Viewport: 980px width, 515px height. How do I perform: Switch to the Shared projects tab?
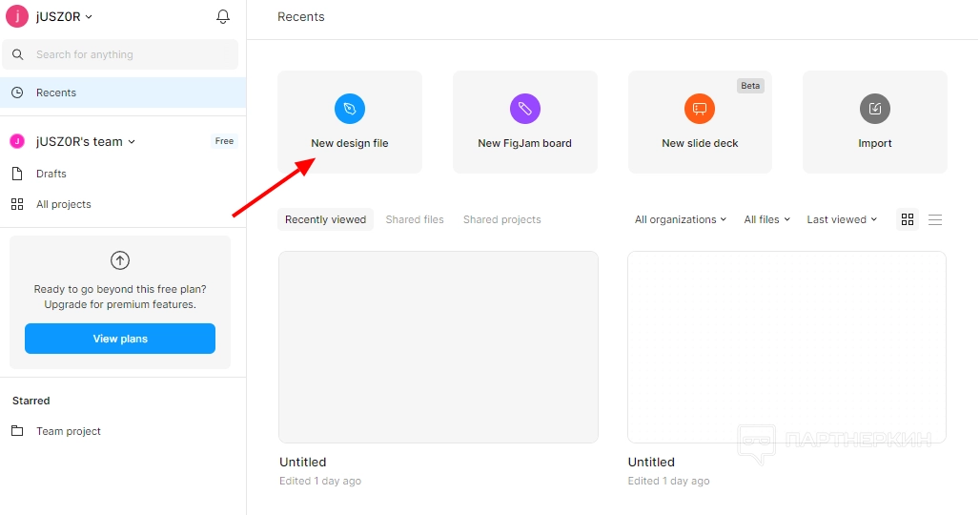click(x=501, y=219)
